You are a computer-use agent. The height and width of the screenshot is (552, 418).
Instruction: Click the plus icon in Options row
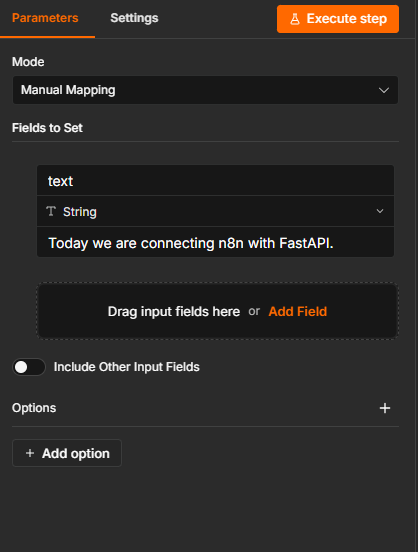[385, 408]
